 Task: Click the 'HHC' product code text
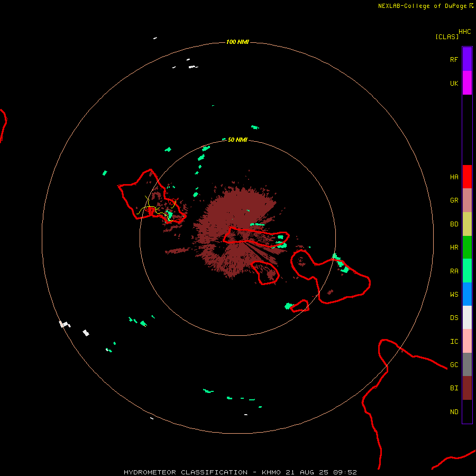point(465,32)
